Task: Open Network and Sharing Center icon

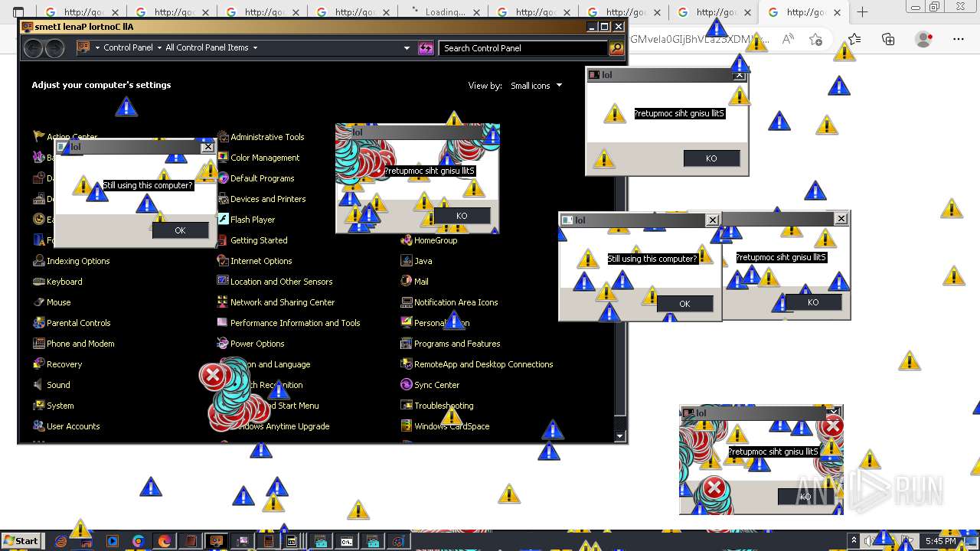Action: 223,302
